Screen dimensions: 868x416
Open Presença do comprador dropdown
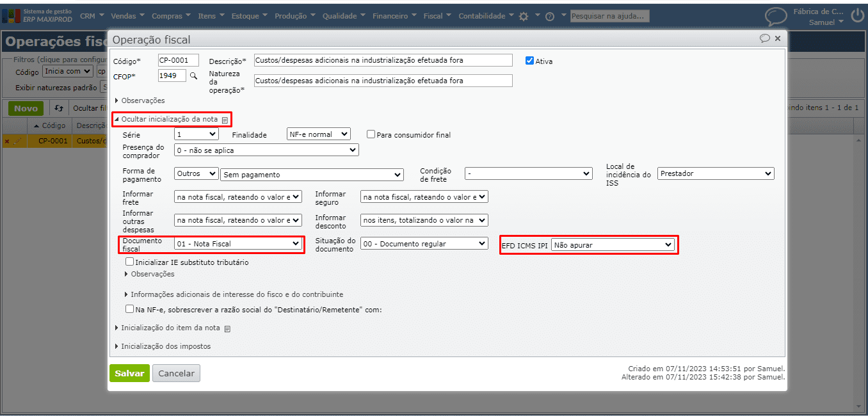[266, 150]
